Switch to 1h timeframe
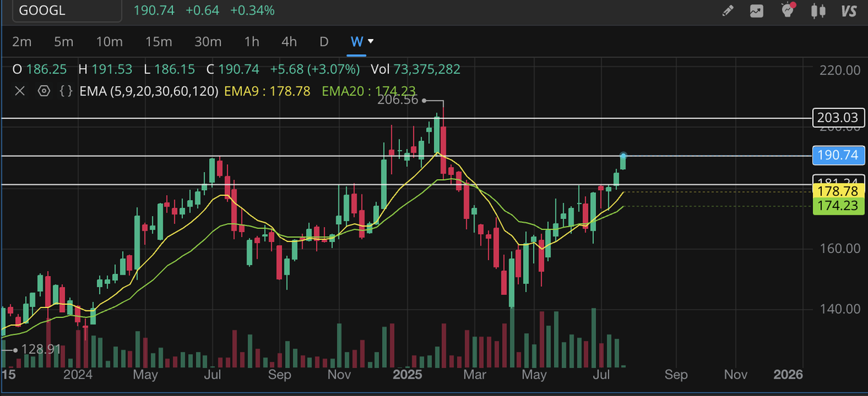The image size is (868, 396). click(252, 41)
